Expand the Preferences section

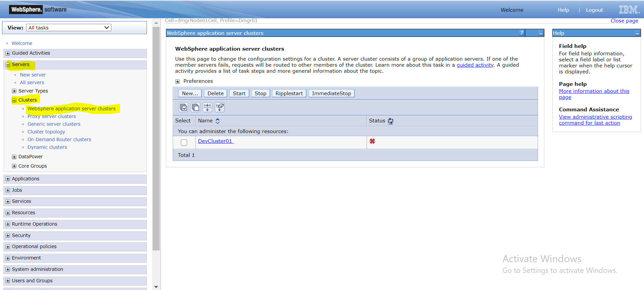(177, 81)
